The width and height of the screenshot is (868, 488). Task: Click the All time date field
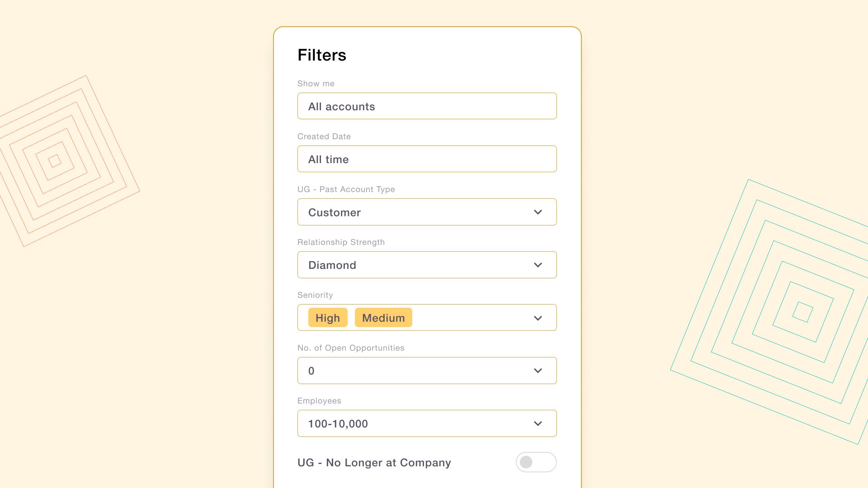point(427,159)
